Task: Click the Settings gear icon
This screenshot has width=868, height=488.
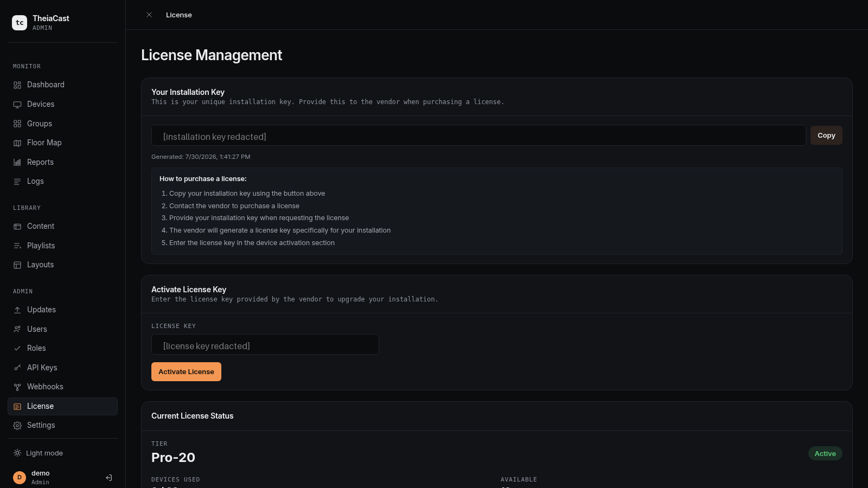Action: pyautogui.click(x=17, y=426)
